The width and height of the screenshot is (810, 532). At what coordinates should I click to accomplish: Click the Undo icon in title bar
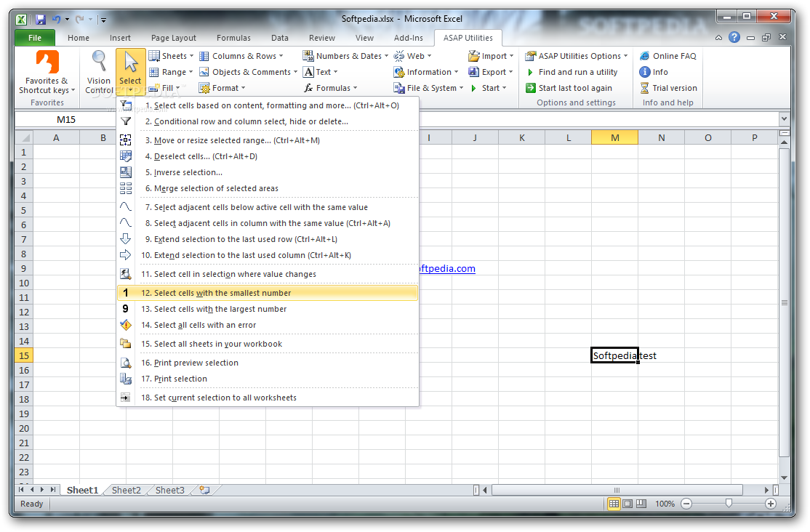point(56,20)
